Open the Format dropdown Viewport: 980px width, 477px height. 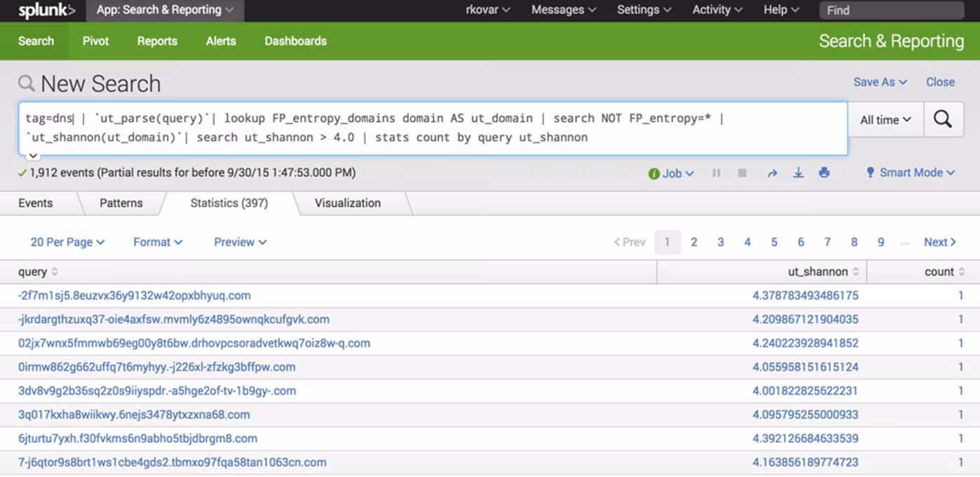[x=157, y=241]
